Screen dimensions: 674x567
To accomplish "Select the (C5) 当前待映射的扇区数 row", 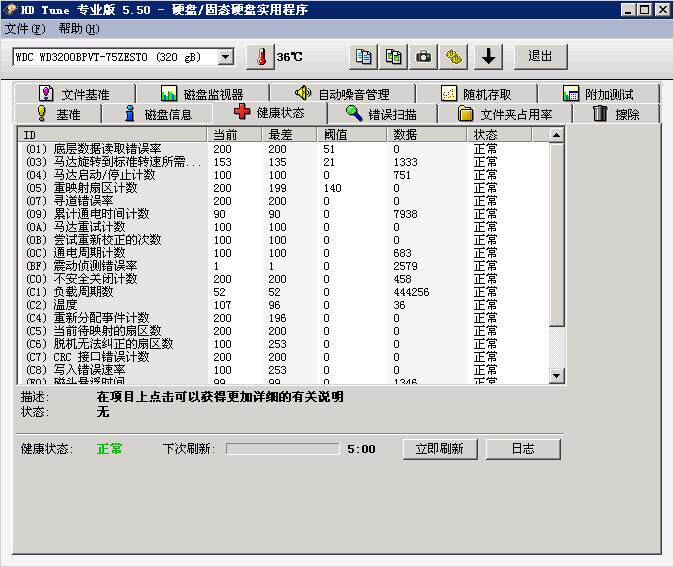I will coord(285,331).
